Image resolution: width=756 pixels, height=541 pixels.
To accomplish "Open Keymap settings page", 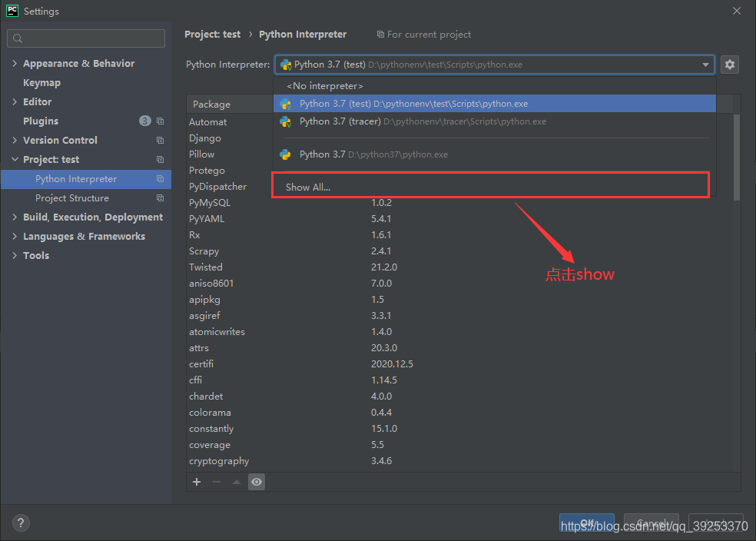I will pyautogui.click(x=42, y=82).
